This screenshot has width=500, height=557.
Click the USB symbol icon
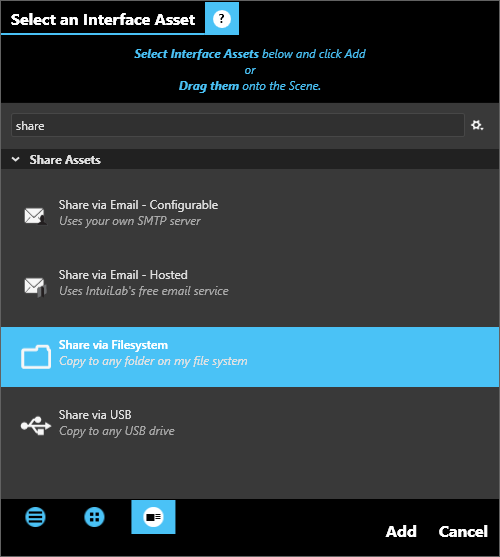[x=36, y=425]
